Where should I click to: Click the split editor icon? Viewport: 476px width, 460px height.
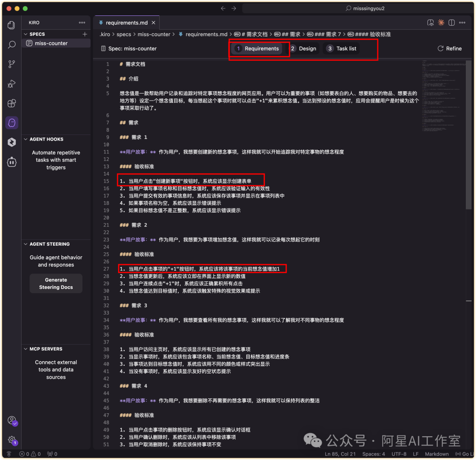point(451,22)
